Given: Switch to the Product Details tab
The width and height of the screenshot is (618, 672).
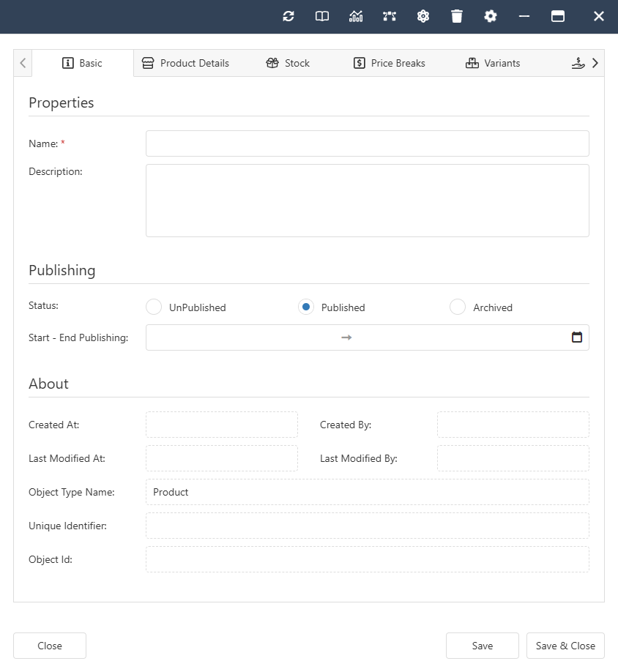Looking at the screenshot, I should pos(185,63).
